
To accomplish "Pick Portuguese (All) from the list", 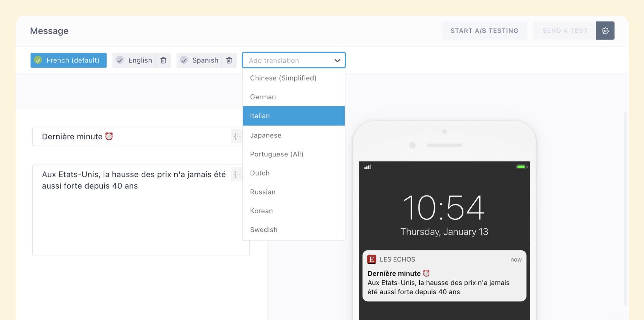I will (x=294, y=154).
